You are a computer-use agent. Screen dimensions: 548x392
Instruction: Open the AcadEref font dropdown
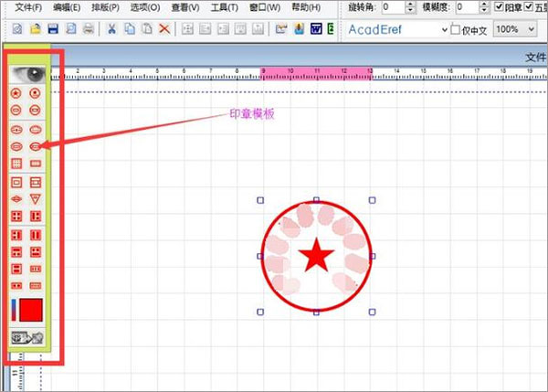coord(444,30)
